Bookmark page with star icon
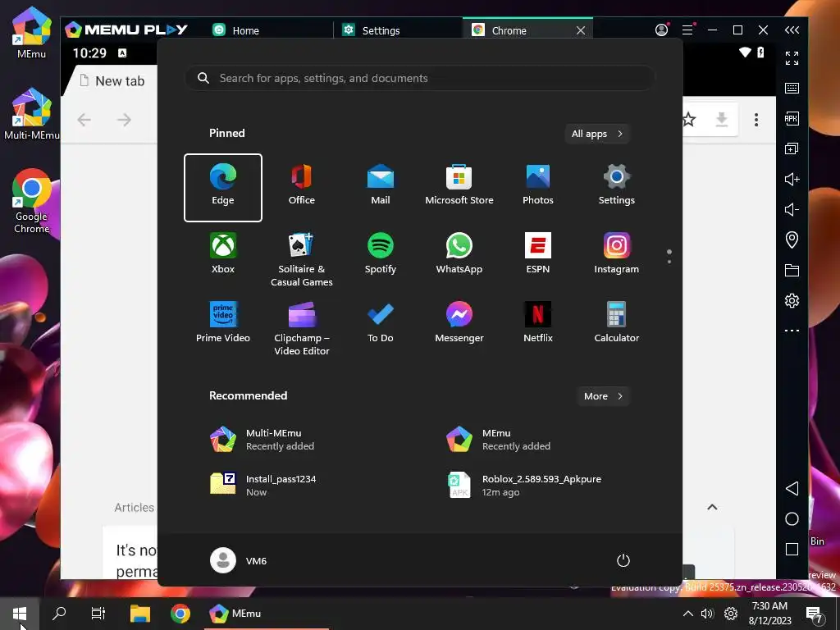The image size is (840, 630). pos(689,120)
